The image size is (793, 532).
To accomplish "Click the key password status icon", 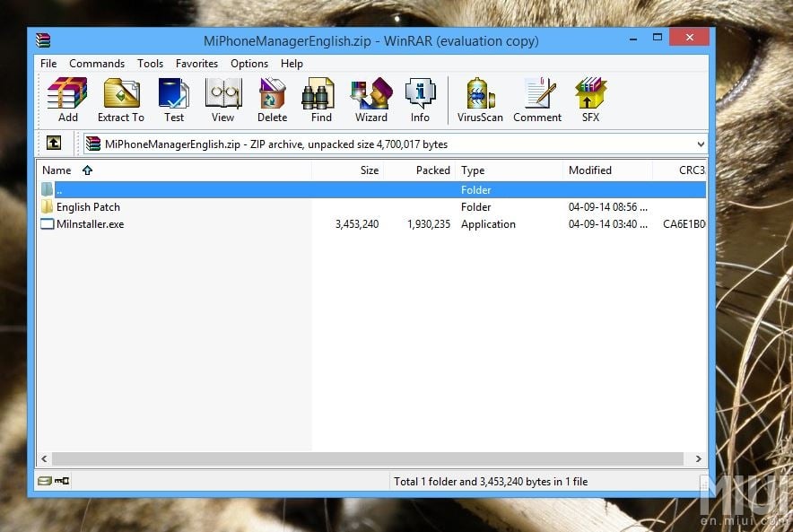I will point(62,481).
